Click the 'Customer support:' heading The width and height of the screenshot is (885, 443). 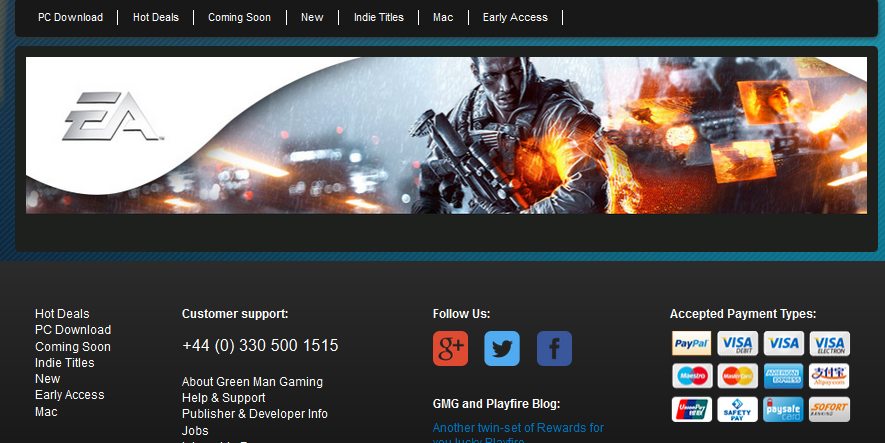pyautogui.click(x=235, y=314)
